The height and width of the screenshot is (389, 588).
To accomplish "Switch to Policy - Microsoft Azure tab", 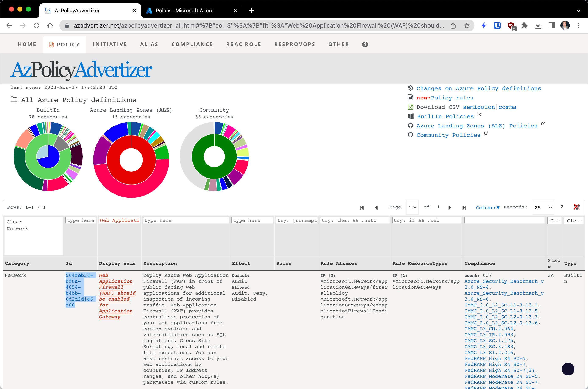I will [x=184, y=11].
